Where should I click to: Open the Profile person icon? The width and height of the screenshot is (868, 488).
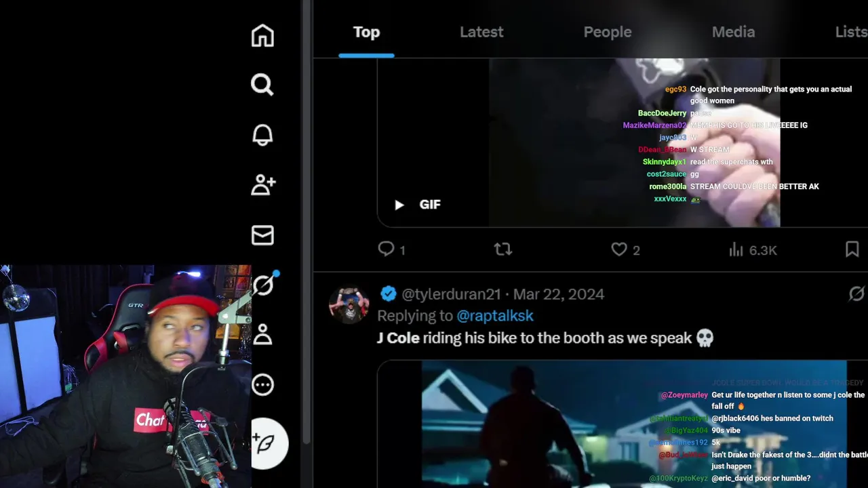tap(262, 334)
